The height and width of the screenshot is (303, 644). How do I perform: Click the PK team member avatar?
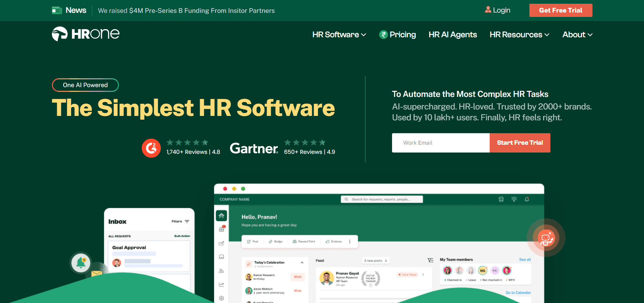(495, 270)
